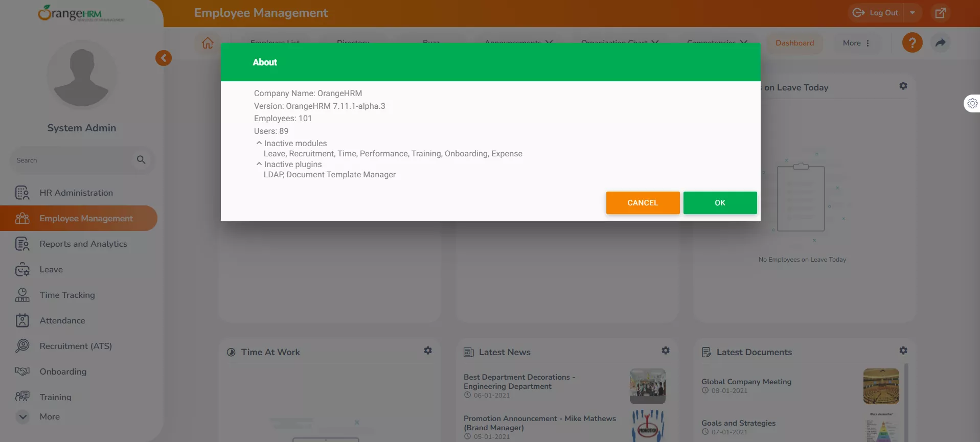Select the Dashboard tab

coord(794,43)
